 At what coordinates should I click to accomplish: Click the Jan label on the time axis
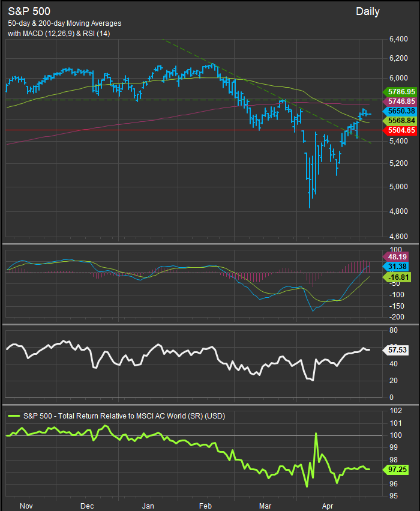148,506
